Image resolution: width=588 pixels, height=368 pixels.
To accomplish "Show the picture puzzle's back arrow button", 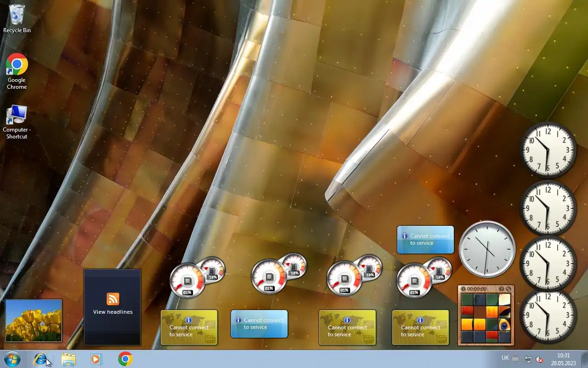I will point(464,289).
